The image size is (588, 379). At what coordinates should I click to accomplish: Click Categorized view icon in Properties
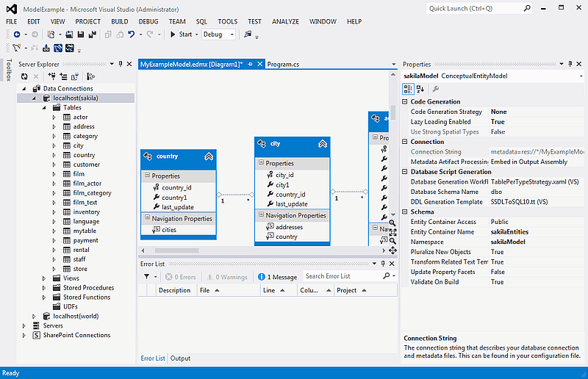click(408, 89)
